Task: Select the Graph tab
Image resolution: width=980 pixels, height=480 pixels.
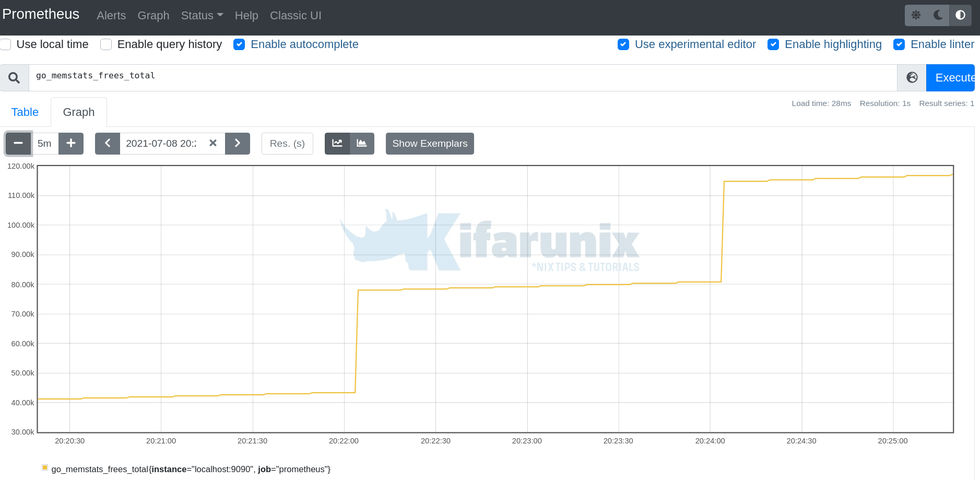Action: [x=79, y=112]
